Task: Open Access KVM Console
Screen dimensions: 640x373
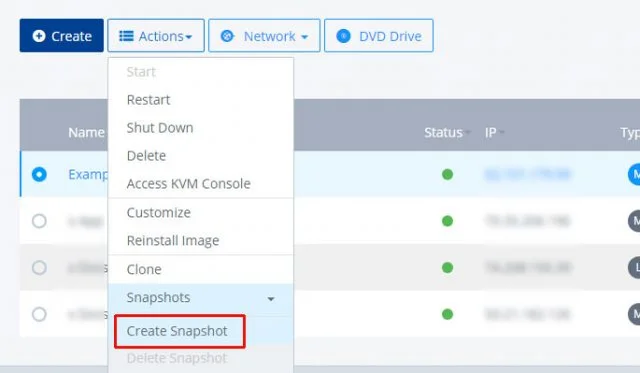Action: [189, 184]
